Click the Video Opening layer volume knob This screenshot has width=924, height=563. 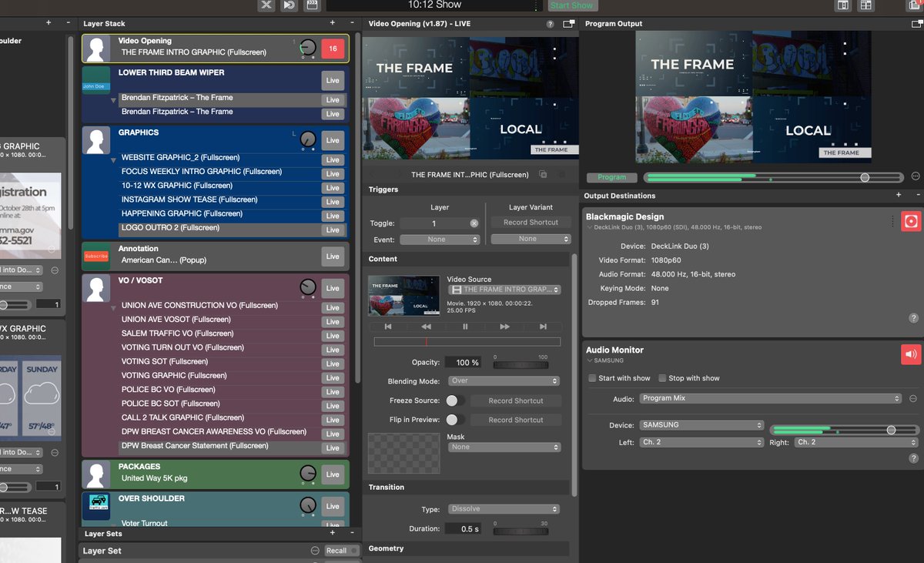point(308,49)
